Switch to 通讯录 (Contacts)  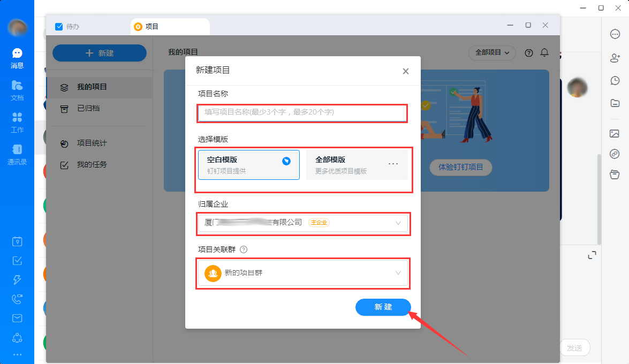coord(17,154)
